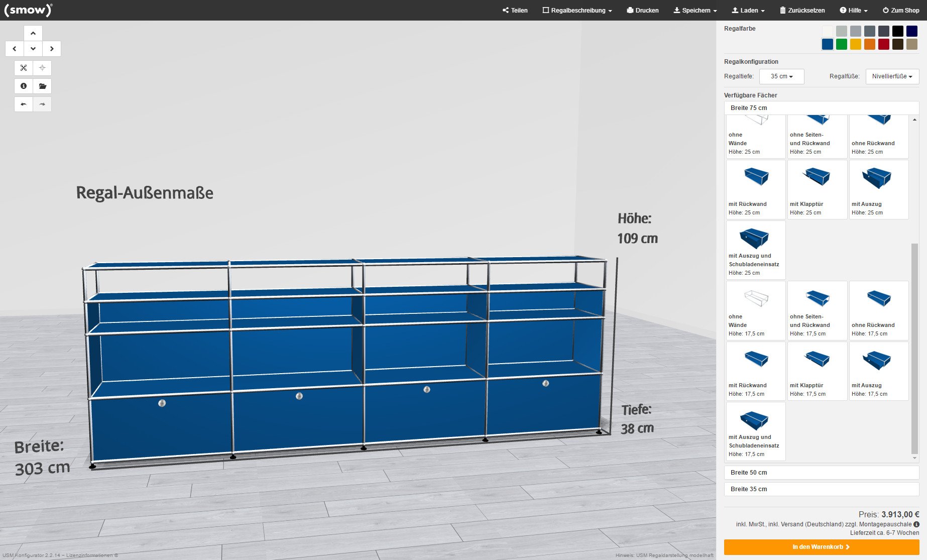Fit the shelf to screen with the expand icon
This screenshot has width=927, height=560.
click(24, 68)
